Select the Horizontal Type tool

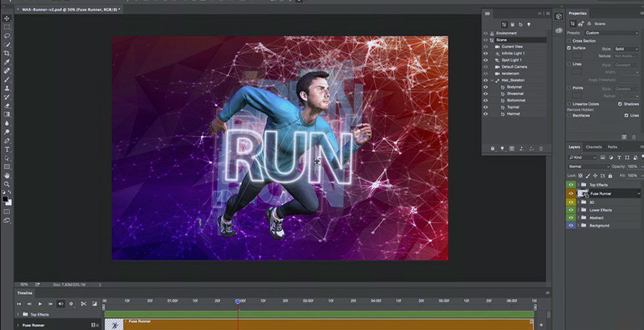click(x=7, y=149)
